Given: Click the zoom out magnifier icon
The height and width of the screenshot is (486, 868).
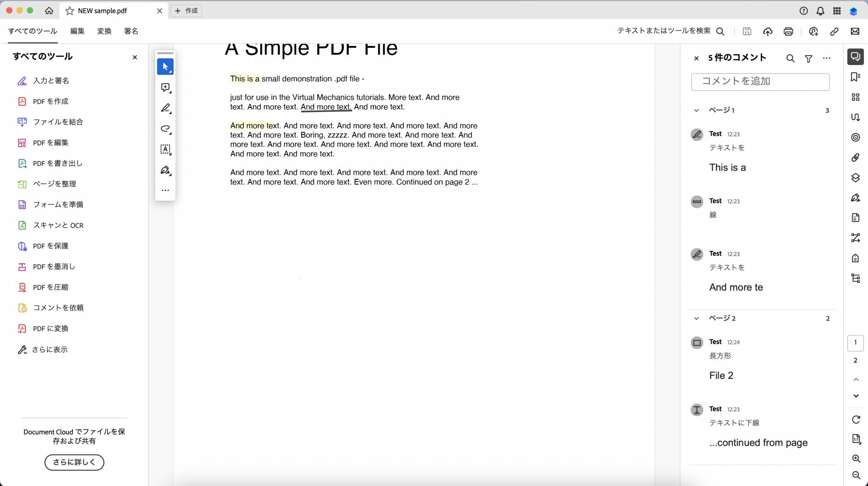Looking at the screenshot, I should tap(856, 475).
